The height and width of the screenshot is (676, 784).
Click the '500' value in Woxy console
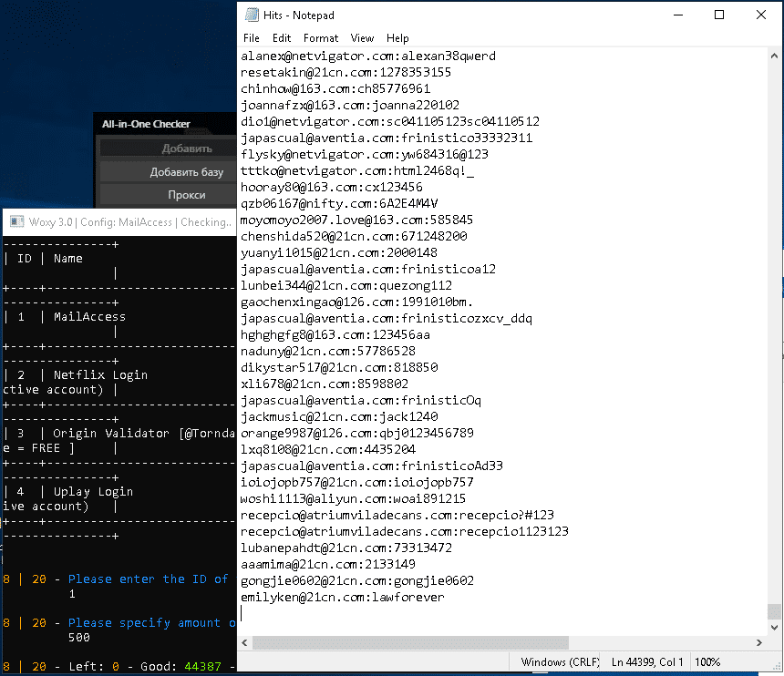click(79, 638)
